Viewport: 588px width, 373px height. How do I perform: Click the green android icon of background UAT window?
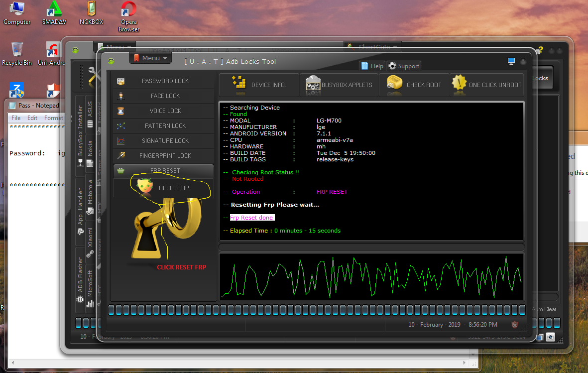coord(75,50)
